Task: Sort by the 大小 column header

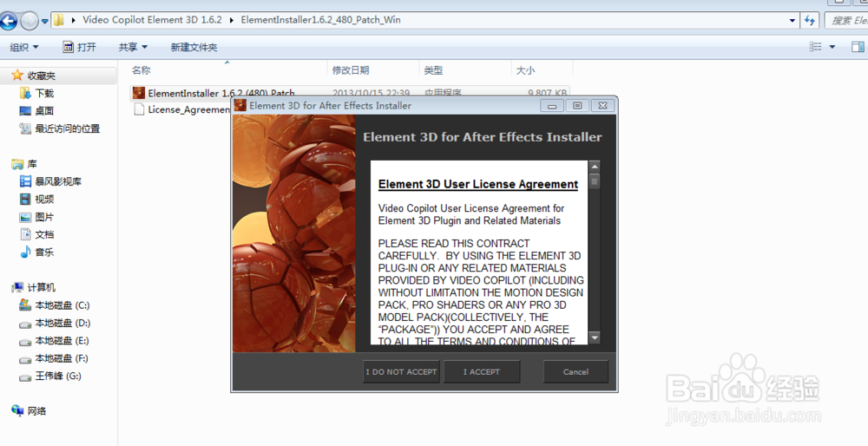Action: tap(525, 70)
